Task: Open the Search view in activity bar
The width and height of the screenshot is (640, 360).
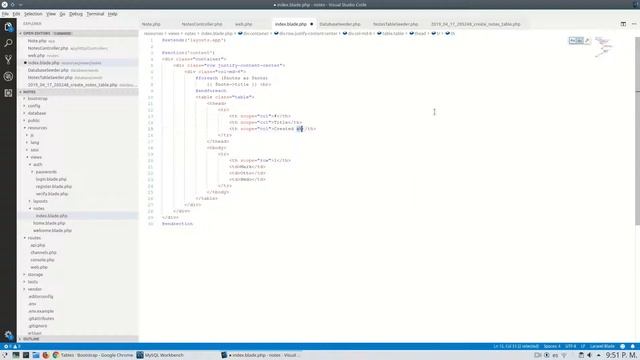Action: tap(8, 43)
